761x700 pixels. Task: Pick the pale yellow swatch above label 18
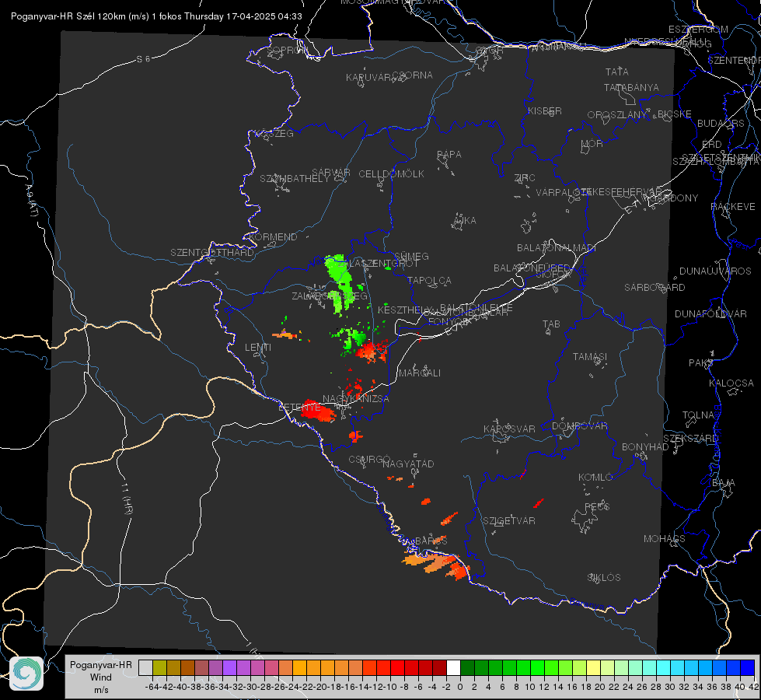593,668
